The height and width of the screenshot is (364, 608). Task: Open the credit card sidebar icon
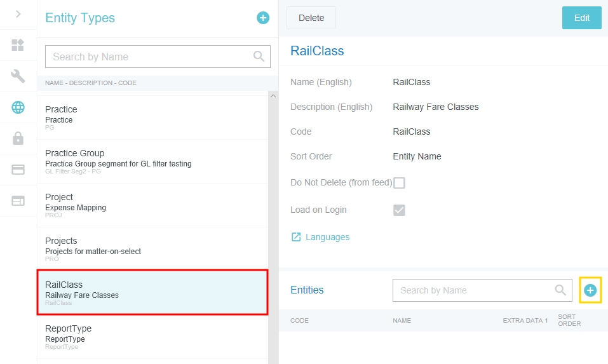coord(18,170)
